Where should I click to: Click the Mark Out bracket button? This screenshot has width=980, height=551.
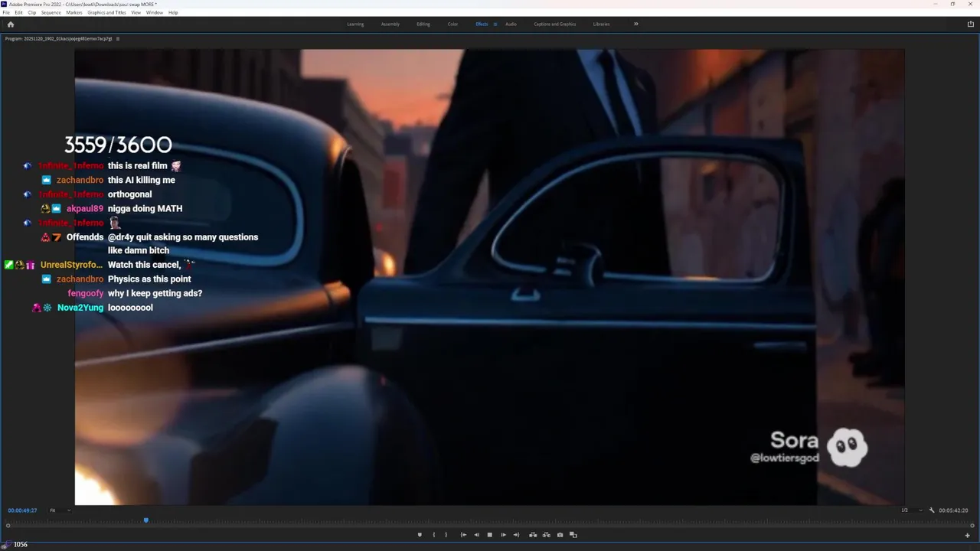[446, 535]
